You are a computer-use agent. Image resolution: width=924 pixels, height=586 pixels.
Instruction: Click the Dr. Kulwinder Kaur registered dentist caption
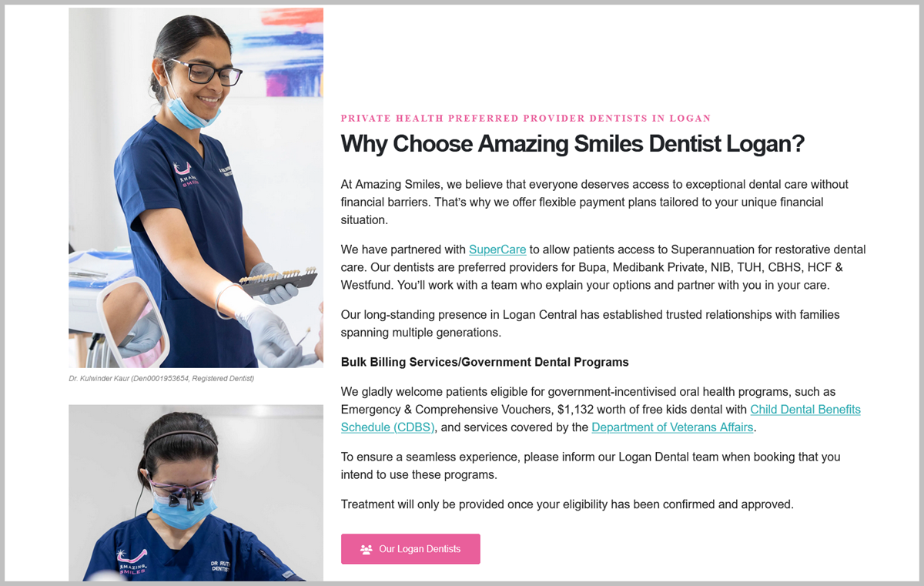pos(161,378)
